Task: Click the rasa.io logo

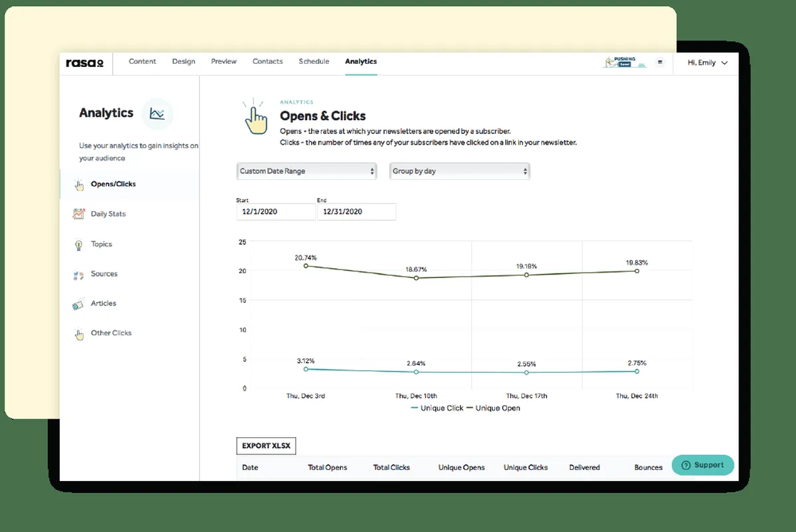Action: point(84,62)
